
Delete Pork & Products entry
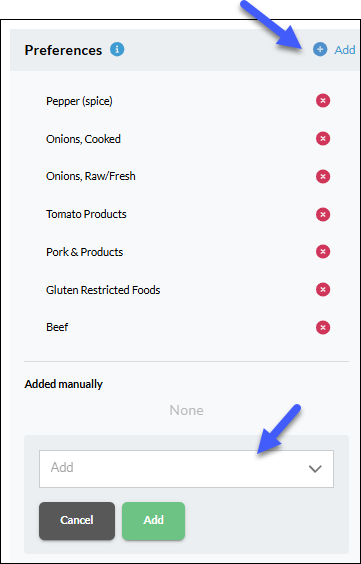[x=323, y=252]
